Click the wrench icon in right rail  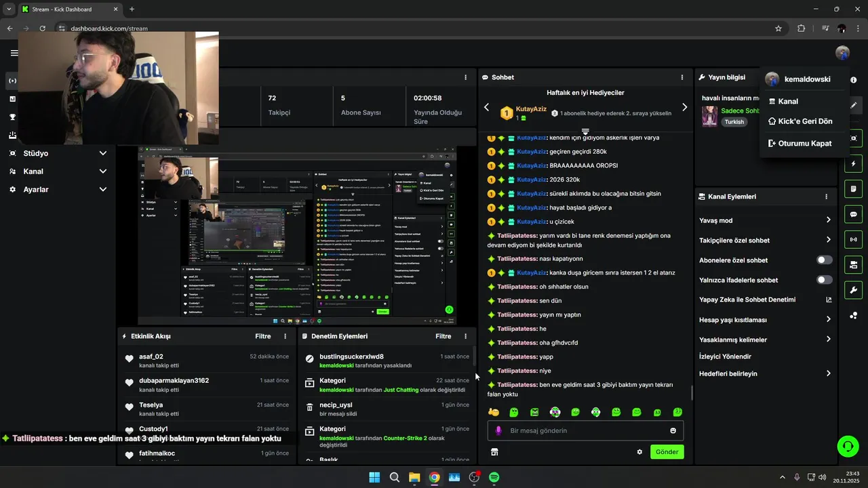[x=854, y=290]
